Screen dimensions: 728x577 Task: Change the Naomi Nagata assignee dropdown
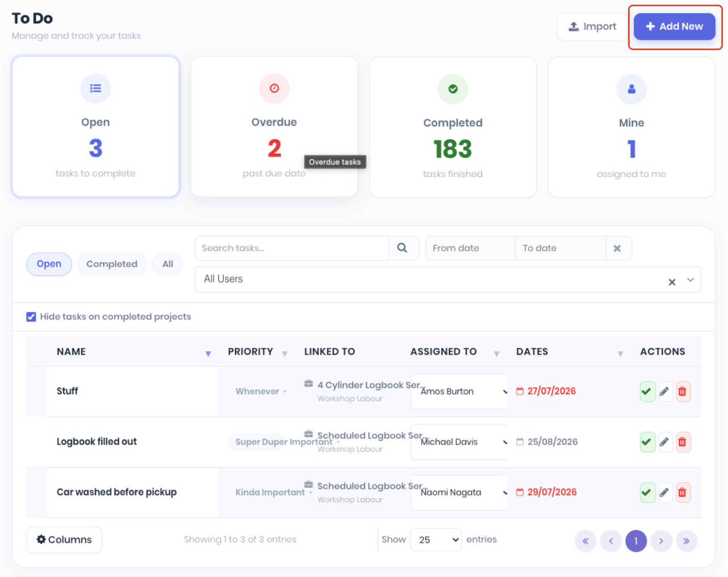[x=459, y=492]
